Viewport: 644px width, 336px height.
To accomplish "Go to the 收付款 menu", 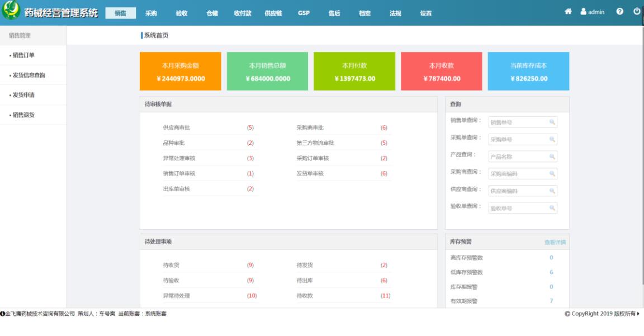I will [x=242, y=13].
